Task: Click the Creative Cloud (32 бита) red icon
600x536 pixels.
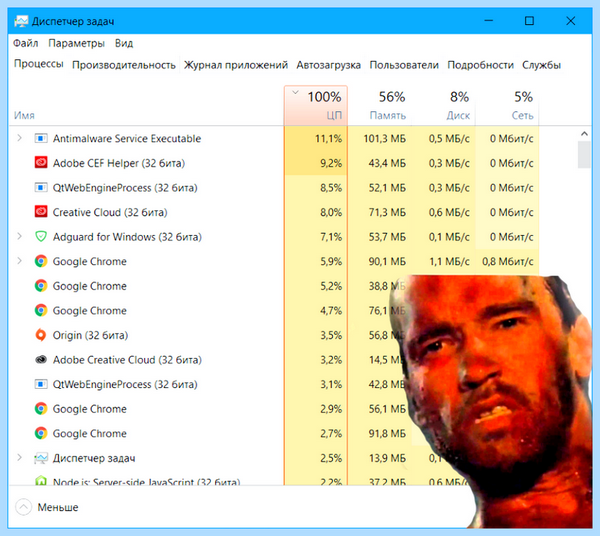Action: click(41, 212)
